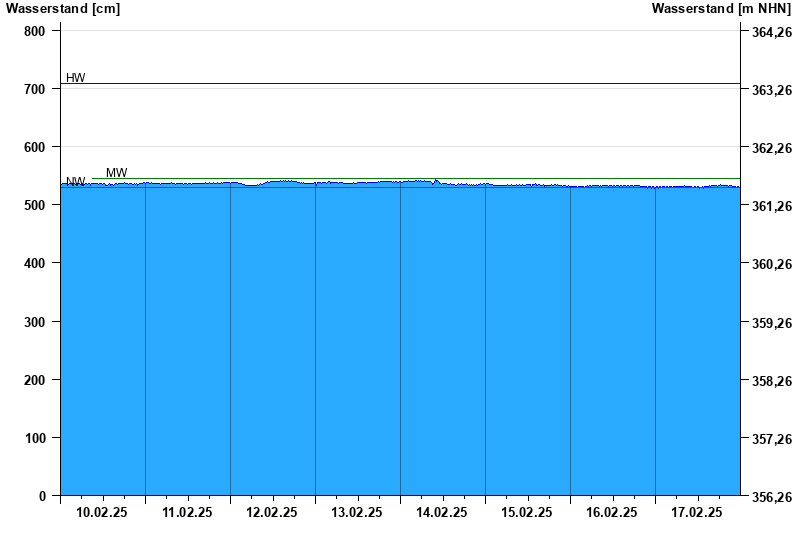Viewport: 800px width, 550px height.
Task: Click the 0 value on left axis
Action: [42, 496]
